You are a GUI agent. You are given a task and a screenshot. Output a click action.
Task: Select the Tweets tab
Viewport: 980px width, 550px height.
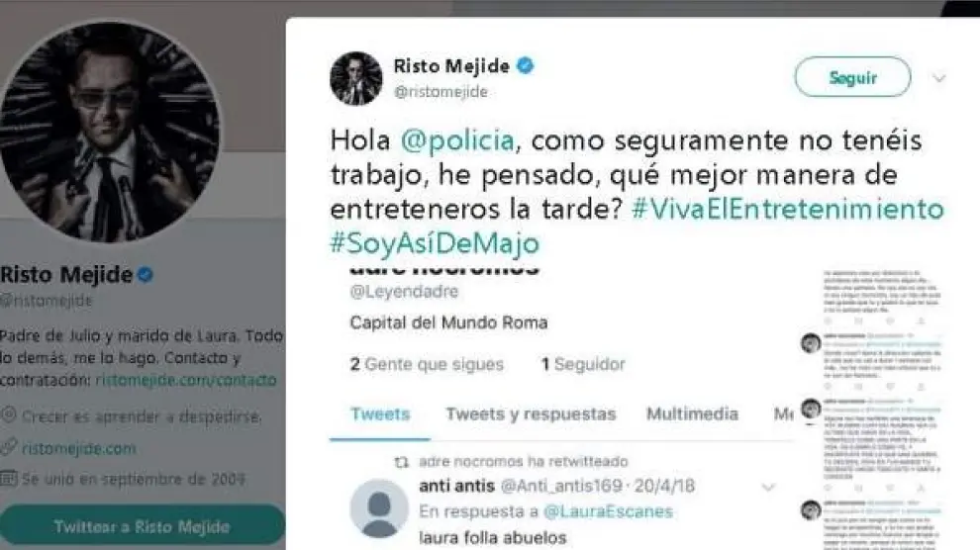[380, 413]
